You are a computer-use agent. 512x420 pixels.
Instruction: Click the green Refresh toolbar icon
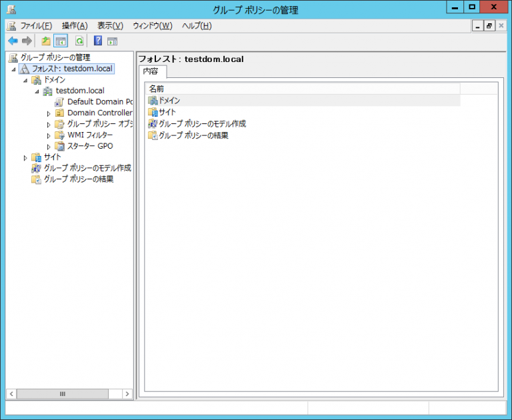click(79, 41)
